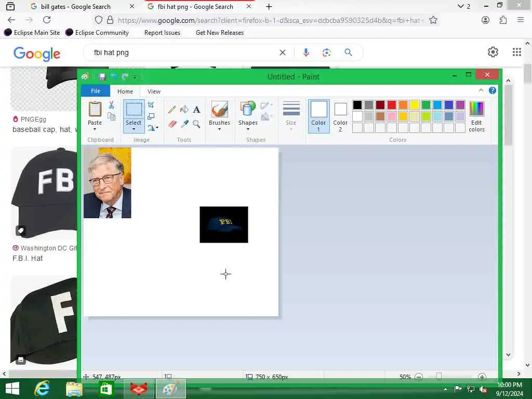Open Google quick settings gear icon
Screen dimensions: 532x399
coord(493,52)
